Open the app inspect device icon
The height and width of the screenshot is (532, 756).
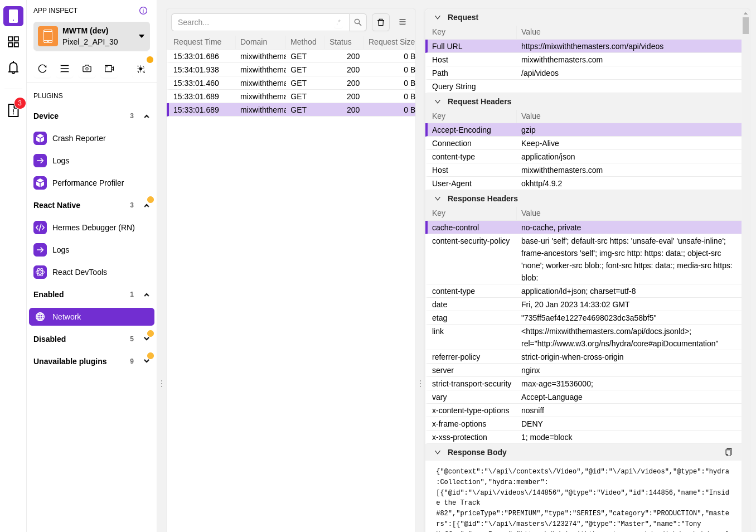pos(13,16)
